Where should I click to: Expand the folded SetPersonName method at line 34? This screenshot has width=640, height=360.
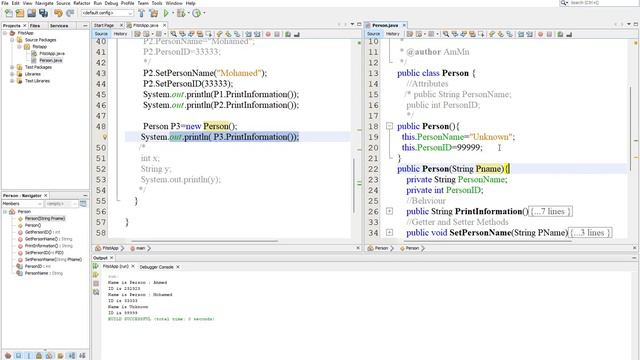389,233
